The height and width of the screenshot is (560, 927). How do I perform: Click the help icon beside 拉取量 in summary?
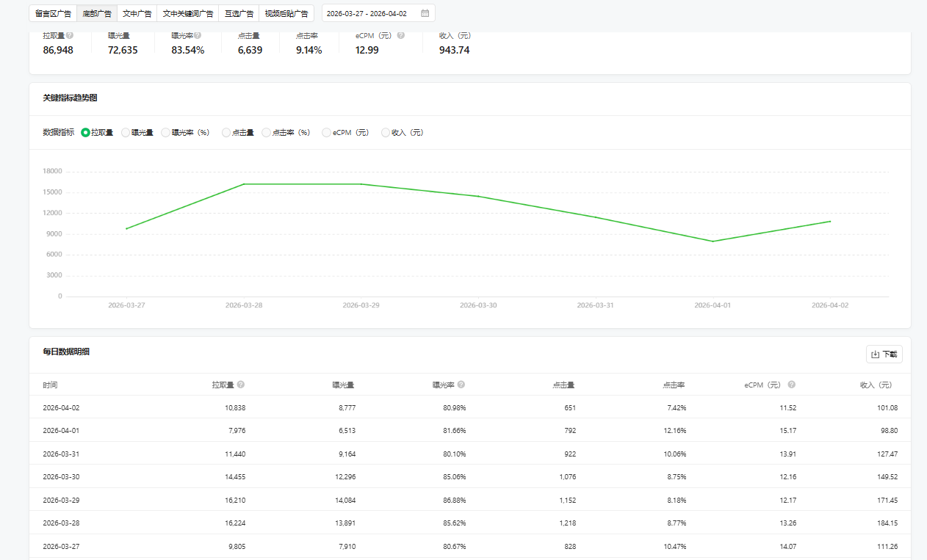[x=70, y=35]
